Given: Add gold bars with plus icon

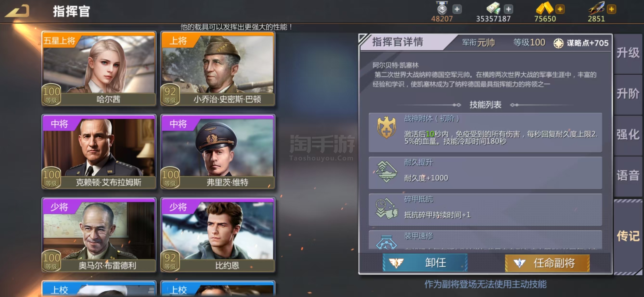Looking at the screenshot, I should pos(560,9).
